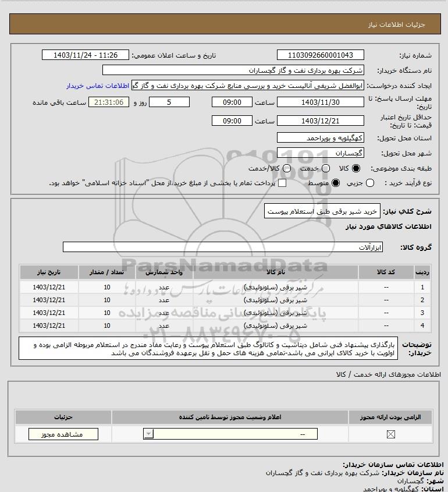The height and width of the screenshot is (492, 448).
Task: Click the quantity 10 in row 1
Action: tap(107, 287)
